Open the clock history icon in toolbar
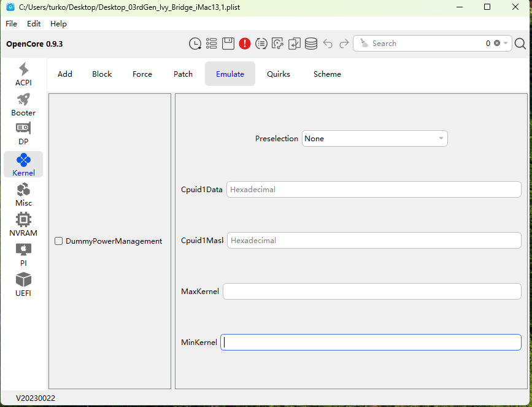Viewport: 532px width, 407px height. point(195,44)
